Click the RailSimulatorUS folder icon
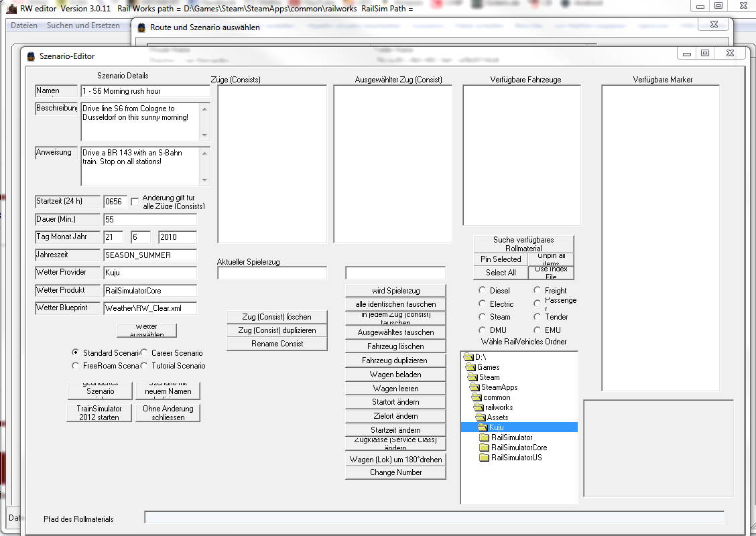Screen dimensions: 756x536 click(484, 458)
